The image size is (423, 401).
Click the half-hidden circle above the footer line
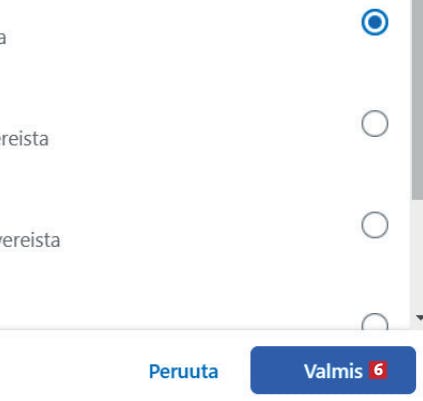[375, 322]
